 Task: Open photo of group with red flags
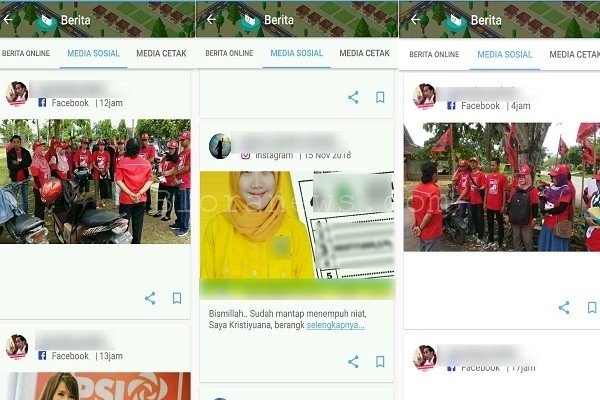(502, 187)
